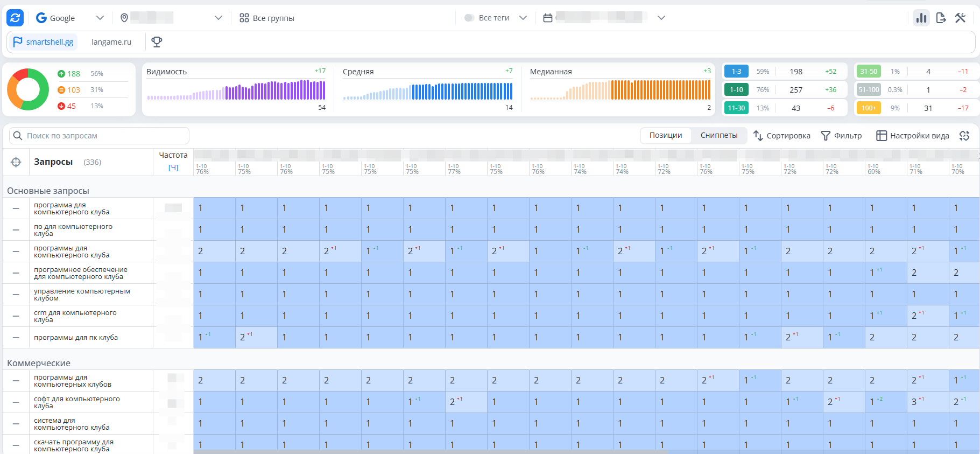Click the donut chart position summary
This screenshot has height=454, width=980.
pyautogui.click(x=28, y=89)
